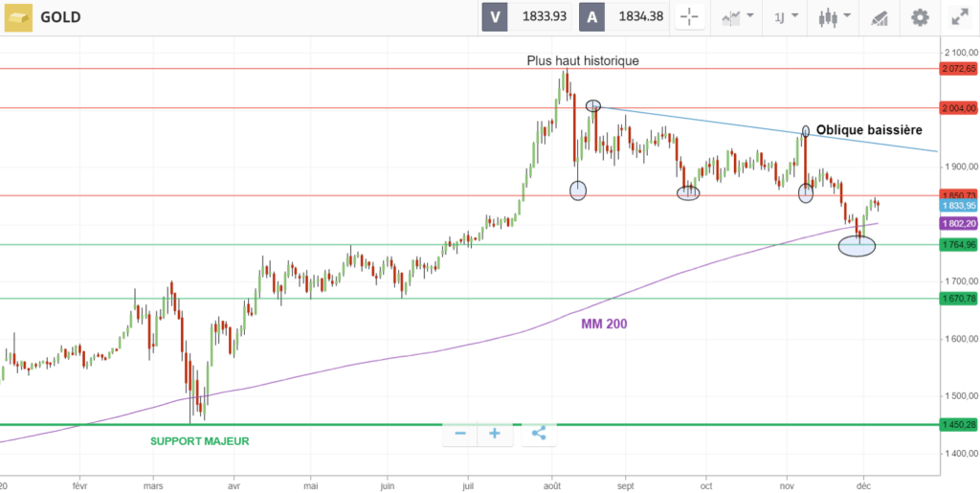Click the 1 833,95 current price label
The image size is (980, 493).
click(958, 205)
